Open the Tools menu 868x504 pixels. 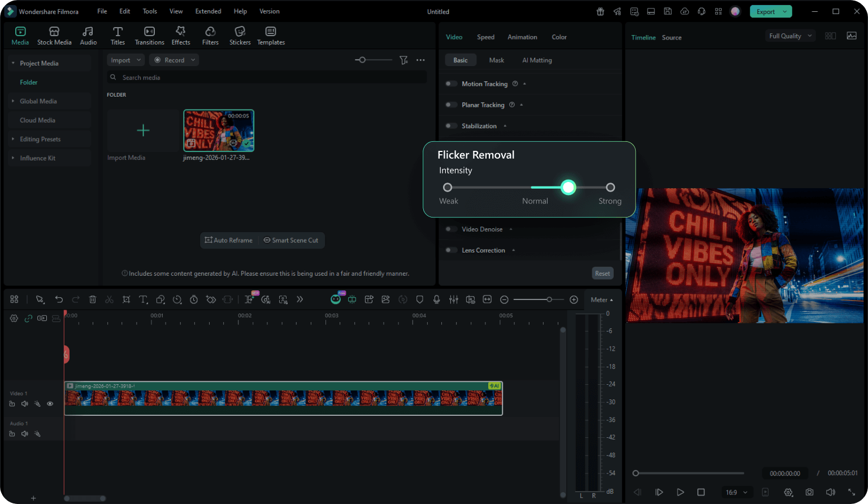pos(150,11)
